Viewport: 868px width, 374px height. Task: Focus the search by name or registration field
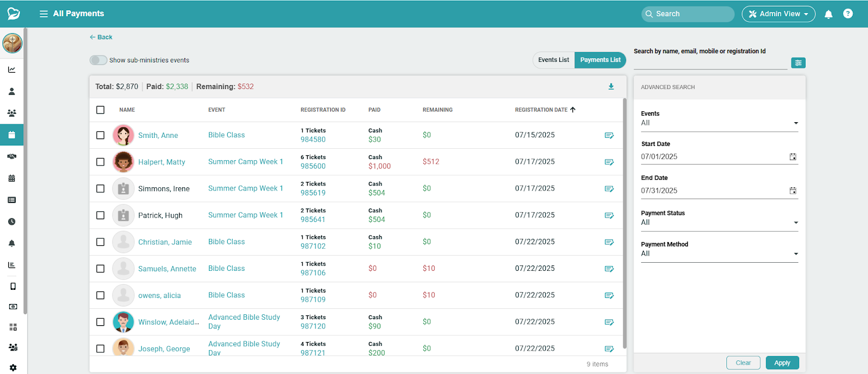[710, 63]
